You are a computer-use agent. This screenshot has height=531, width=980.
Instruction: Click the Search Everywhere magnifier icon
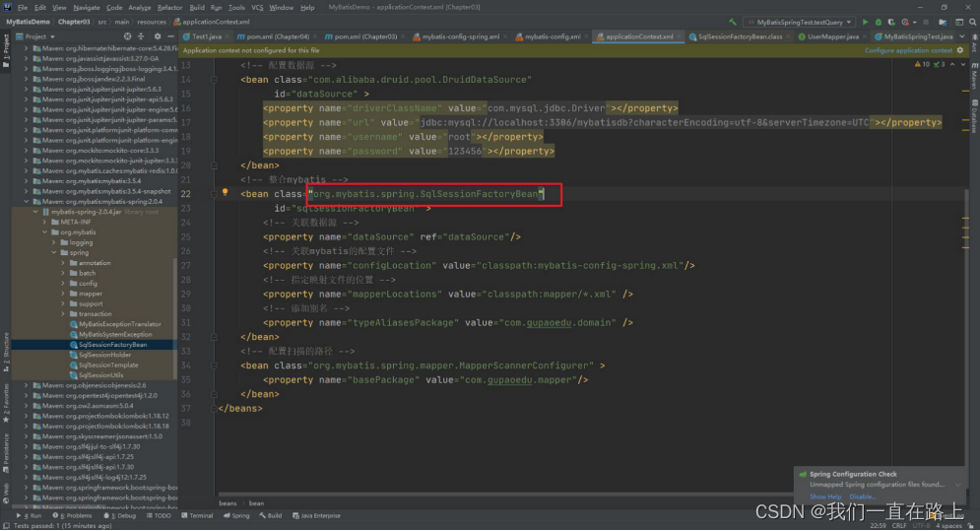coord(972,22)
